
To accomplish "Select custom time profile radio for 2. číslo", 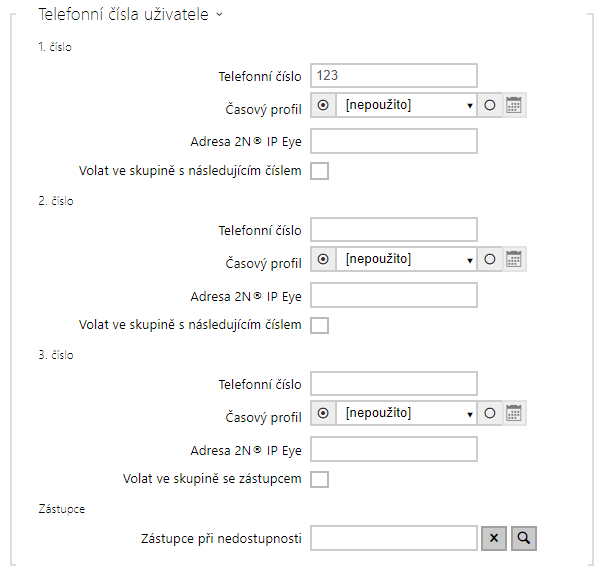I will pos(490,259).
